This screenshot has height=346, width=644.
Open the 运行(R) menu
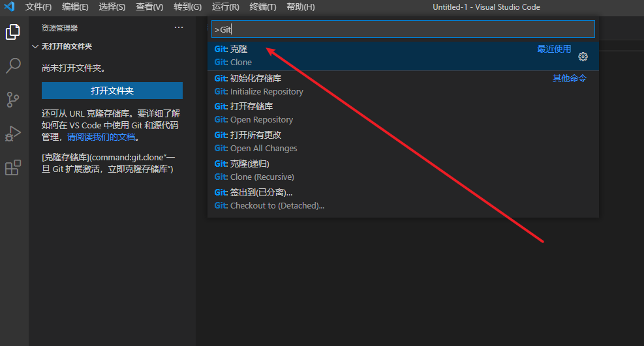tap(226, 7)
